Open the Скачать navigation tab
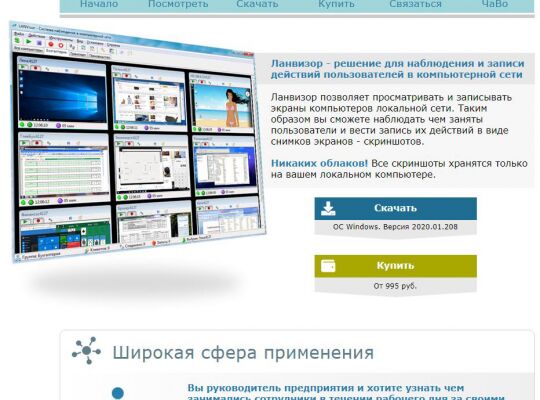 tap(257, 4)
